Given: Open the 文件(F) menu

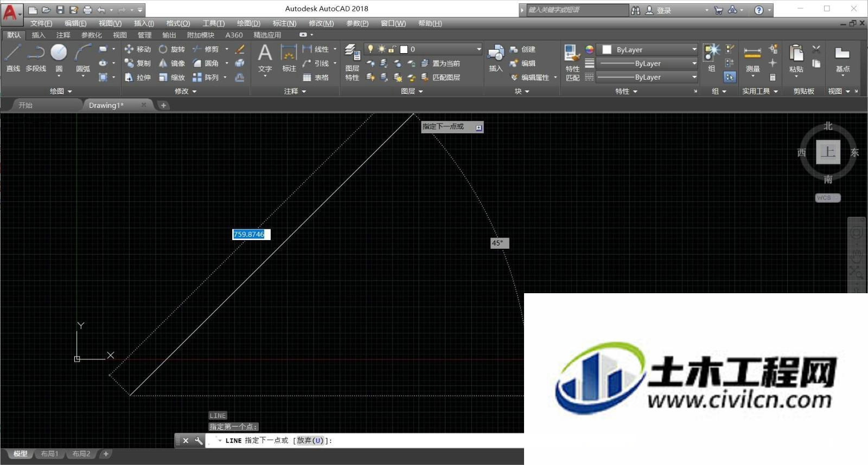Looking at the screenshot, I should (x=41, y=23).
